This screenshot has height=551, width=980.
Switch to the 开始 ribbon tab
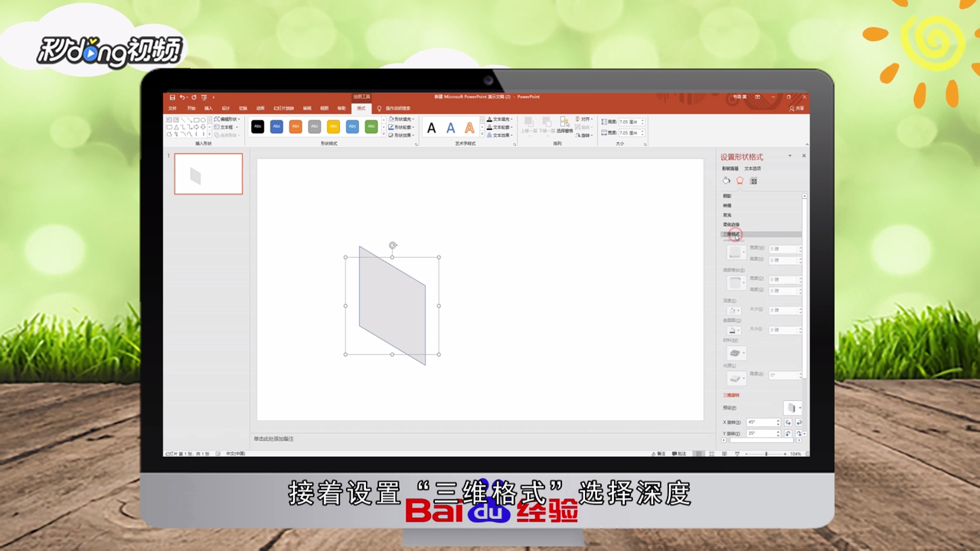click(191, 109)
